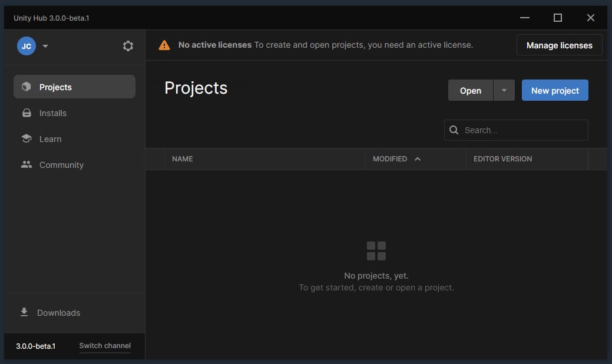Open preferences via the gear icon
The width and height of the screenshot is (612, 364).
(x=128, y=46)
